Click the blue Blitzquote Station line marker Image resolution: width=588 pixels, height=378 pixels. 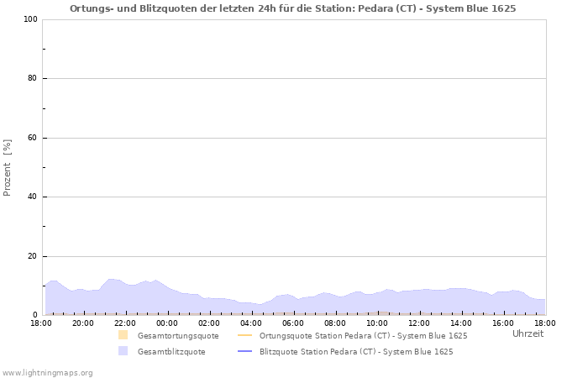(x=244, y=352)
